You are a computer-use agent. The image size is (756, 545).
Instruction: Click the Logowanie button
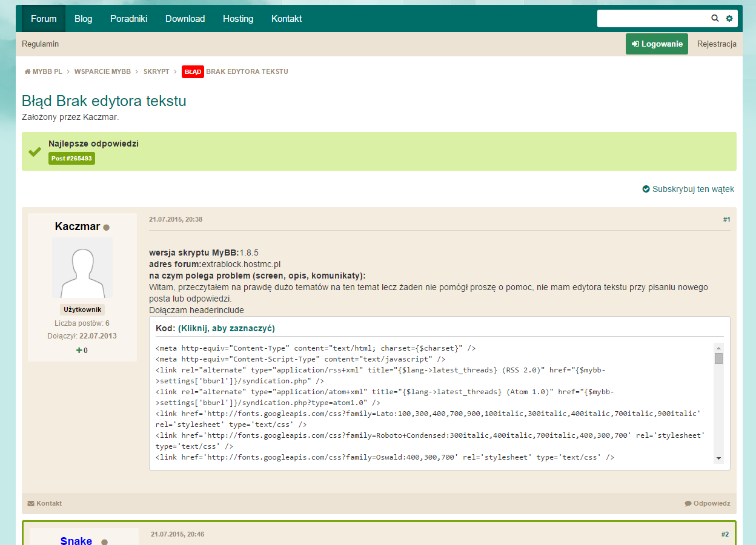(x=657, y=44)
